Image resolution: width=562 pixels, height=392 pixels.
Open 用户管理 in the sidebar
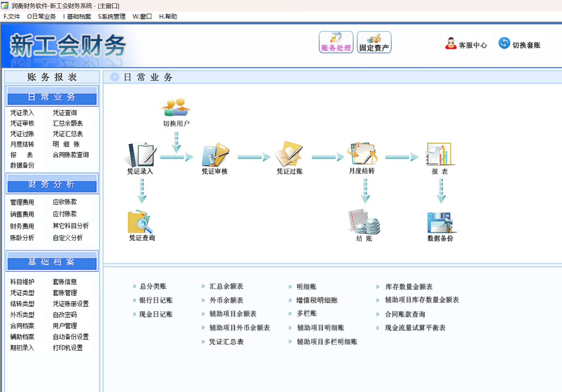click(x=65, y=326)
